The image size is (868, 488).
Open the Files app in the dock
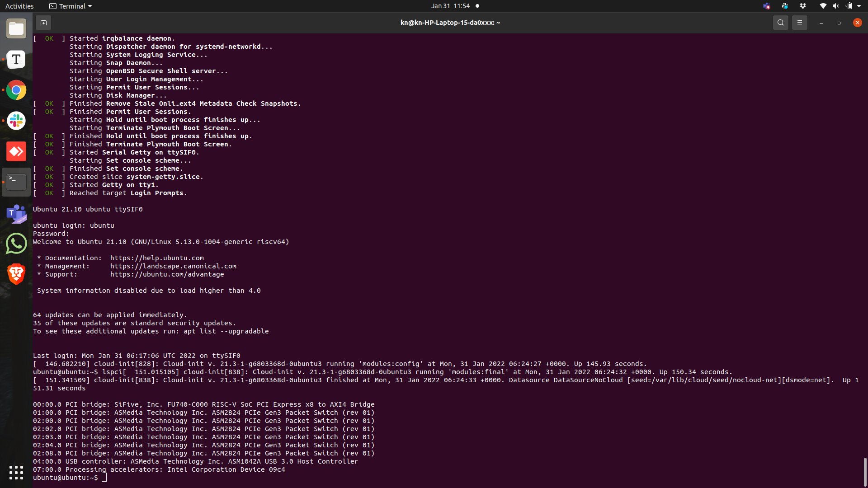[16, 29]
